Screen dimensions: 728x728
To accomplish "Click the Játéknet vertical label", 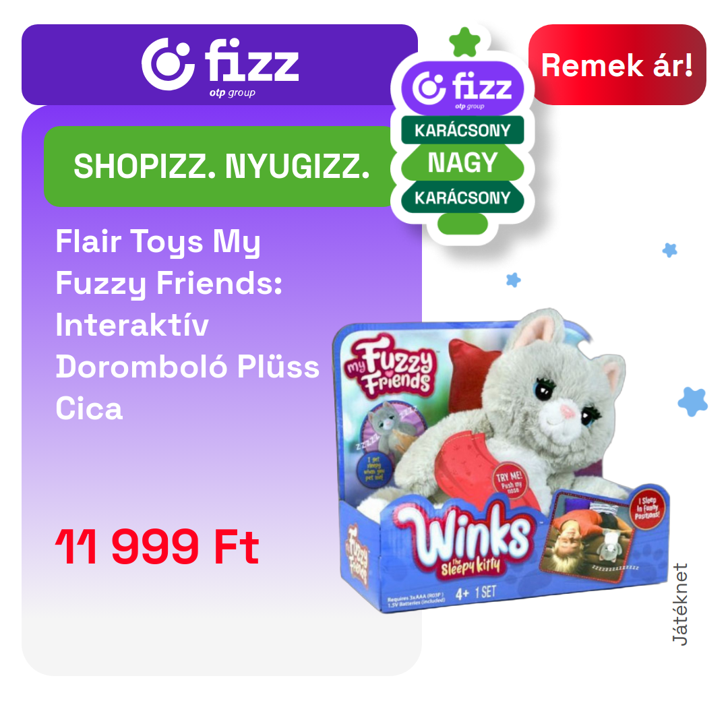I will coord(679,604).
